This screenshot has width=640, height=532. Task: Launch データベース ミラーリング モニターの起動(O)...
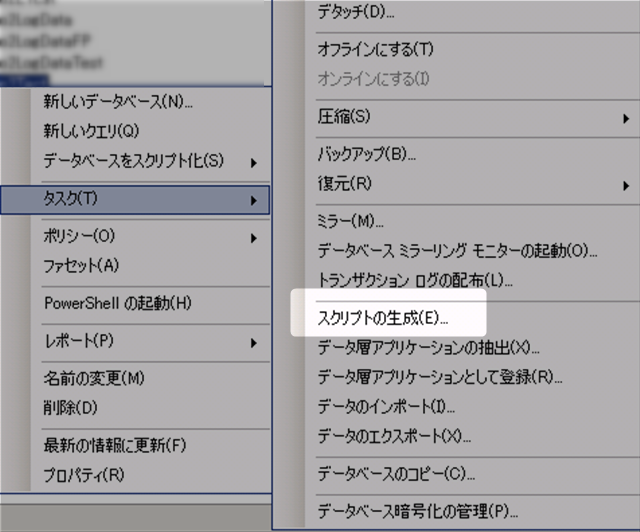(x=457, y=251)
